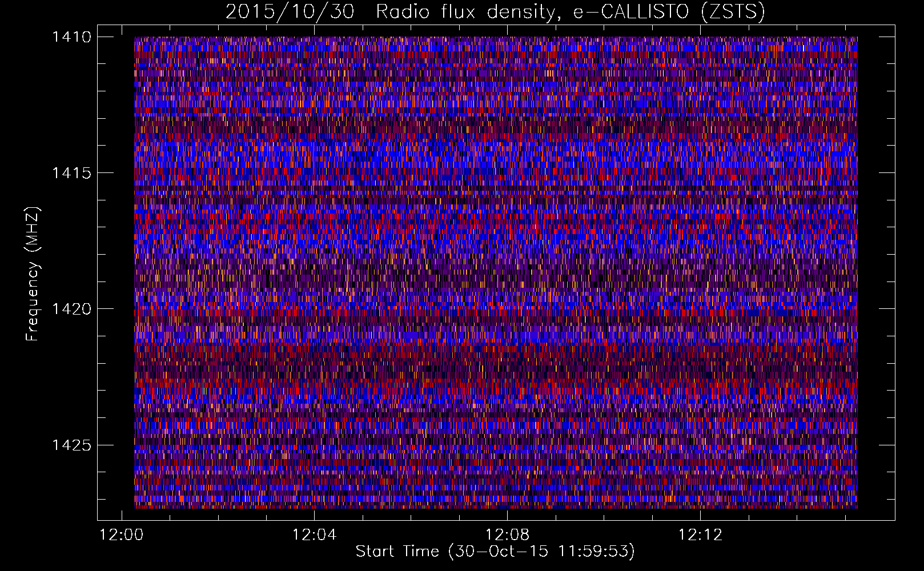Click the x-axis label "Start Time (30-Oct-15 11:59:53)"
The image size is (924, 571).
click(495, 552)
